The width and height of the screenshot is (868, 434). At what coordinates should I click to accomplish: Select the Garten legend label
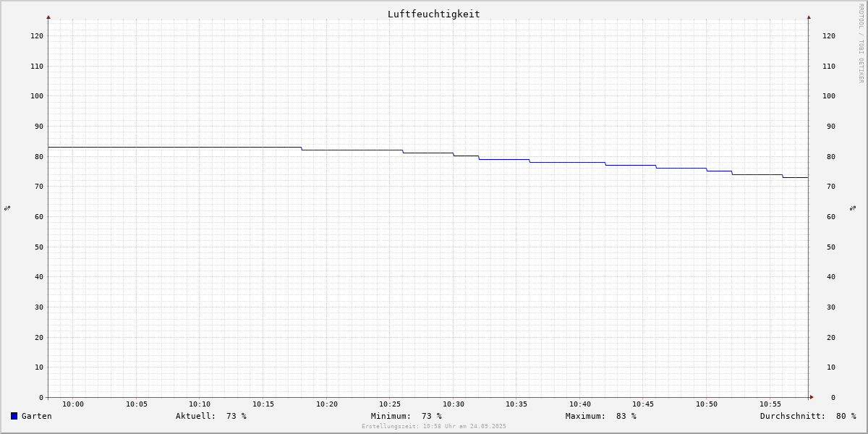(x=37, y=416)
